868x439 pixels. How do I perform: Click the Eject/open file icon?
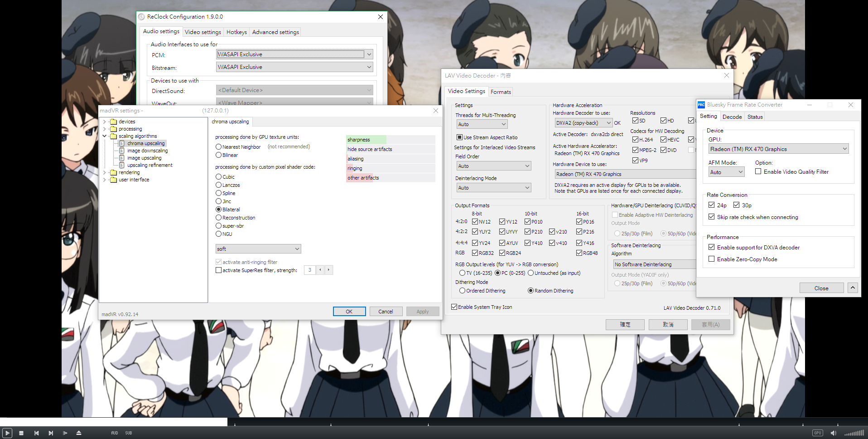click(79, 433)
